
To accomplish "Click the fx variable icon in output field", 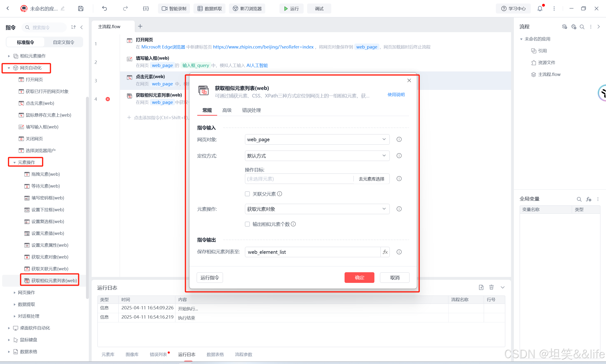I will click(x=385, y=252).
